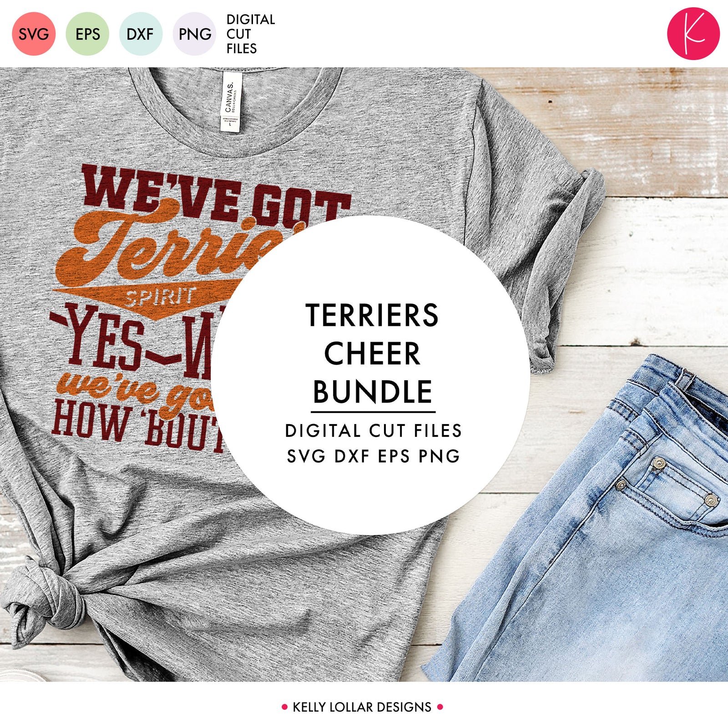Screen dimensions: 728x728
Task: Click the pink dot left of Kelly Lollar Designs
Action: coord(285,707)
